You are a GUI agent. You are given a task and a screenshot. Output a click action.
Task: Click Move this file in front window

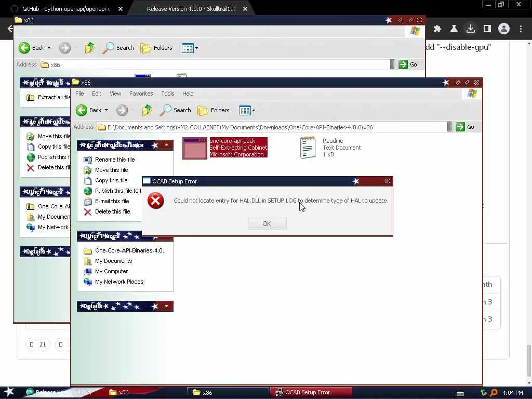pos(111,170)
